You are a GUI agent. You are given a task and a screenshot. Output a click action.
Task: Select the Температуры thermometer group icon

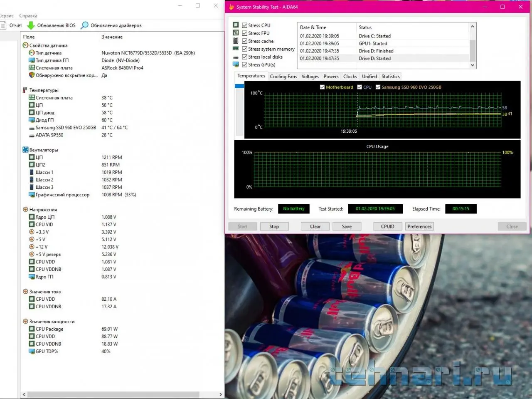coord(25,90)
